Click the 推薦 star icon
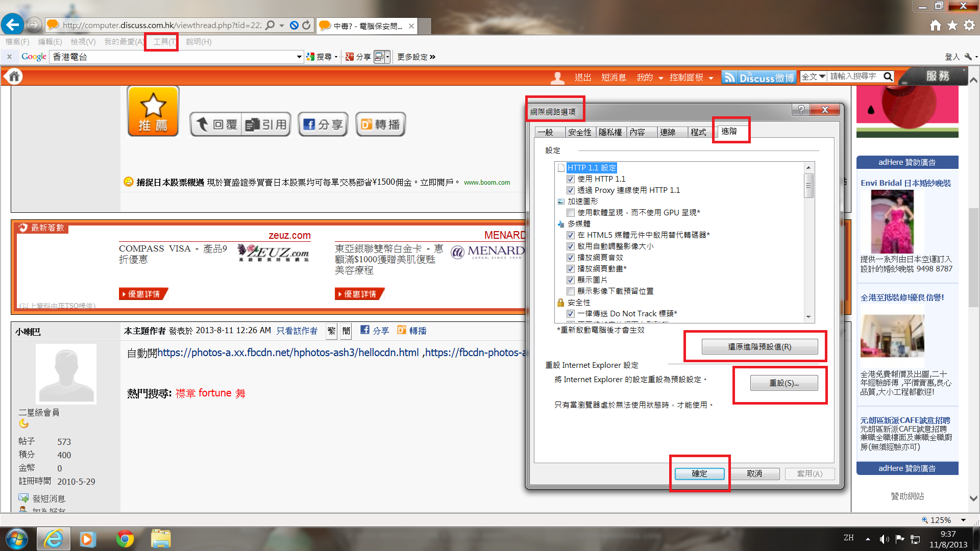The height and width of the screenshot is (551, 980). coord(153,111)
